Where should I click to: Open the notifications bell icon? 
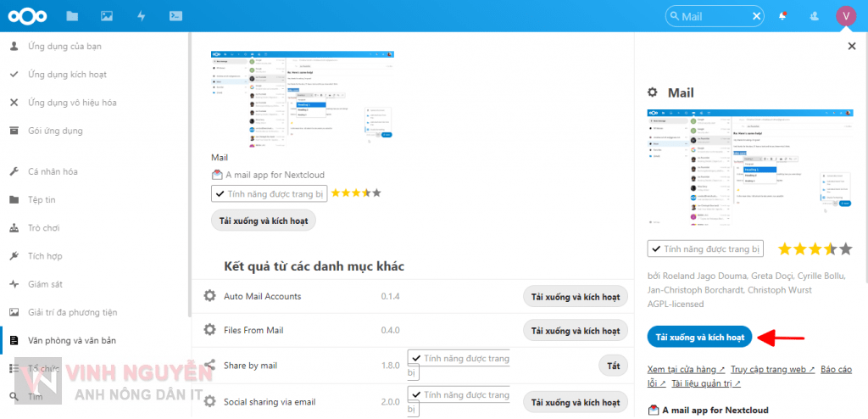782,16
